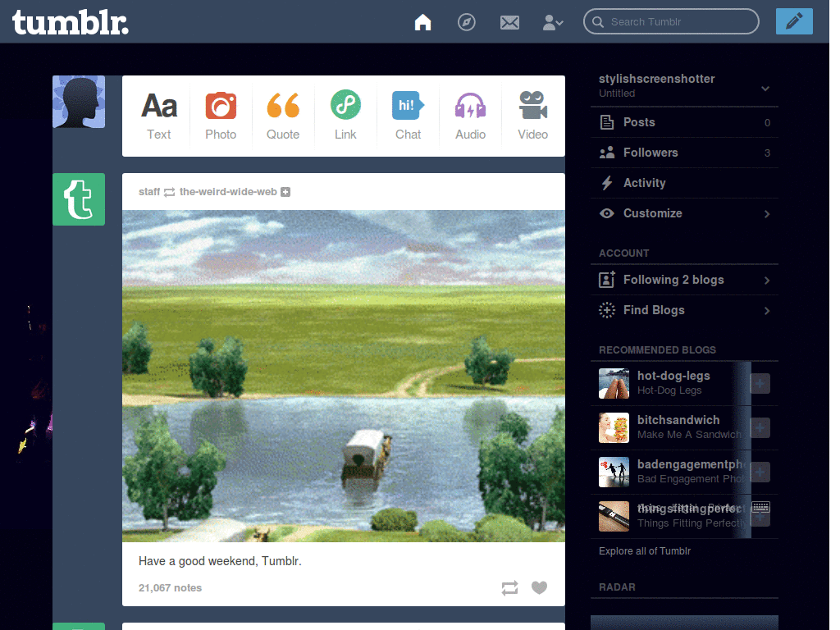Open the-weird-wide-web blog link

coord(228,192)
